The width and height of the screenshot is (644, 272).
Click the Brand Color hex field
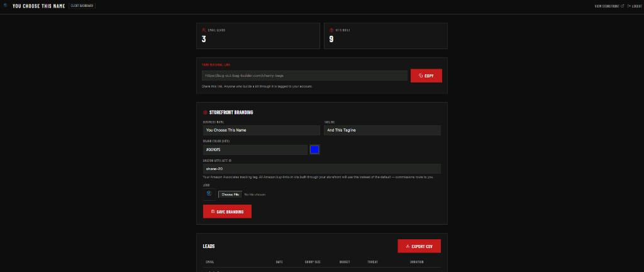pyautogui.click(x=255, y=150)
